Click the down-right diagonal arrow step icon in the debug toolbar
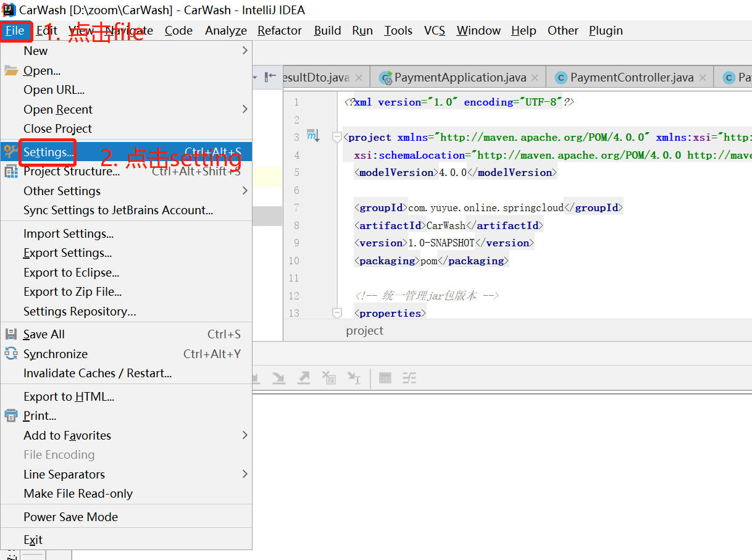Screen dimensions: 752x560 [278, 377]
